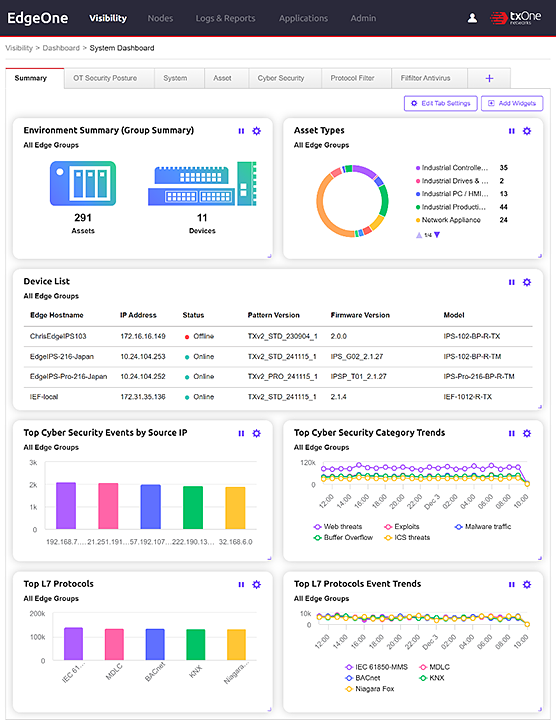The image size is (556, 720).
Task: Switch to the Protocol Filter tab
Action: [x=356, y=79]
